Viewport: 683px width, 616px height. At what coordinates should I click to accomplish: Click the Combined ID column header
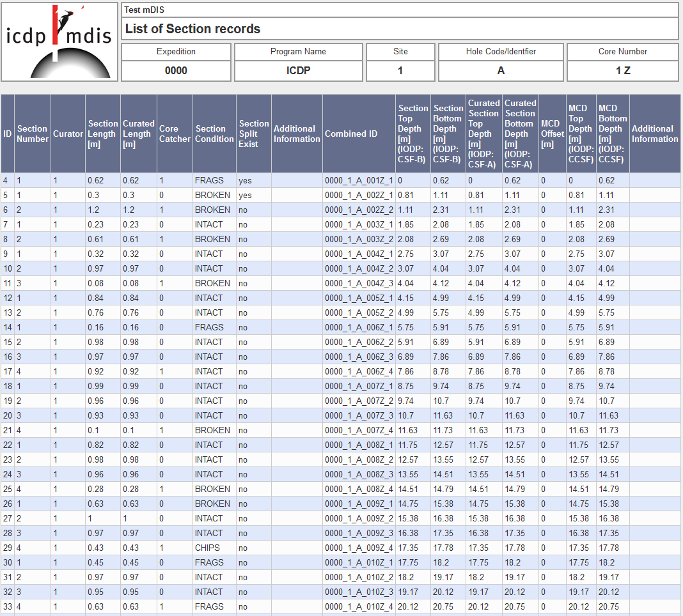pyautogui.click(x=350, y=134)
